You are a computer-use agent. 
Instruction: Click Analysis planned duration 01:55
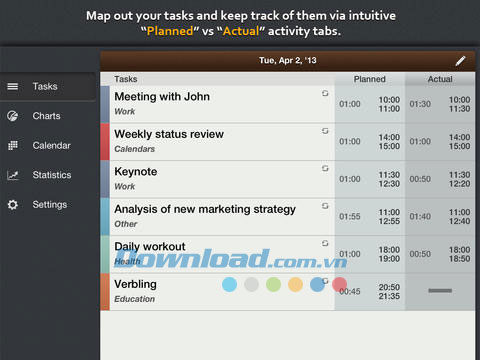coord(350,217)
